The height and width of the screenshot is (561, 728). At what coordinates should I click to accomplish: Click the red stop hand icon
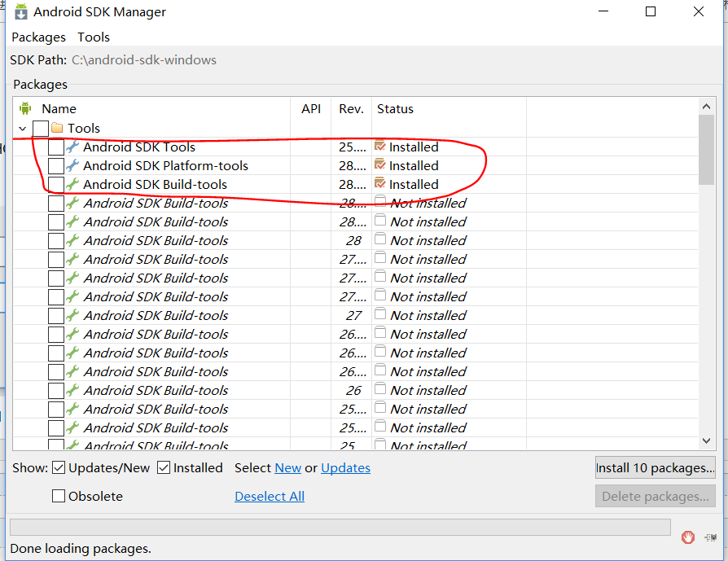(687, 537)
